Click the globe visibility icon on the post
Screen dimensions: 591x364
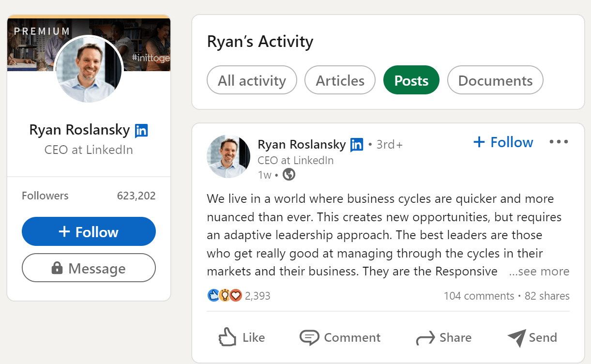tap(288, 175)
